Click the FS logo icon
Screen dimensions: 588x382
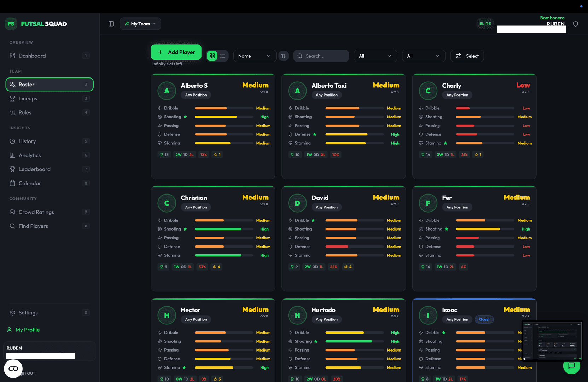(x=11, y=24)
